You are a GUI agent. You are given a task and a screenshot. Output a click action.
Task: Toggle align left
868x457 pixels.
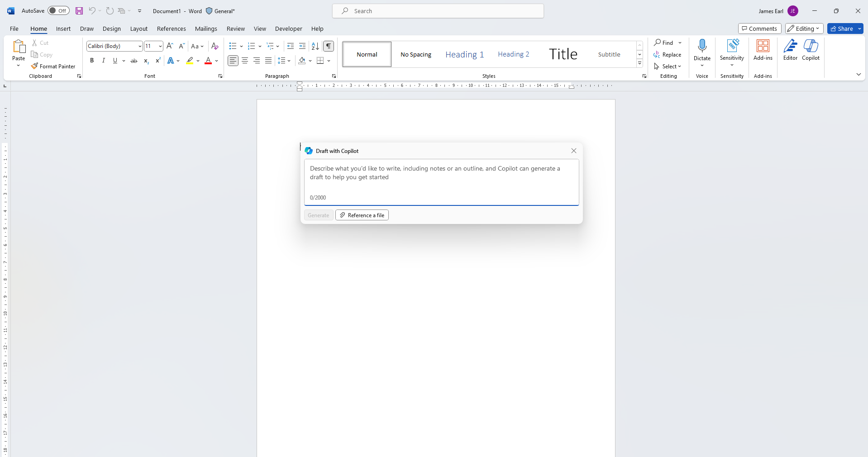pyautogui.click(x=233, y=61)
